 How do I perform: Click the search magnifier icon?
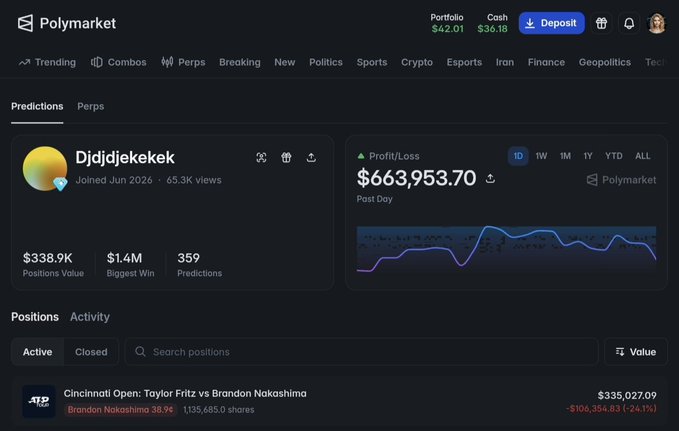140,351
